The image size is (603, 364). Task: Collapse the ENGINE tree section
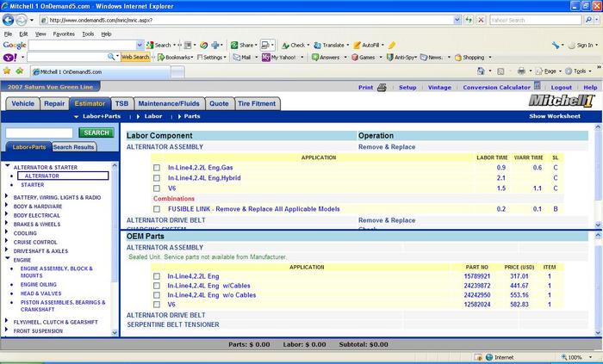point(8,259)
